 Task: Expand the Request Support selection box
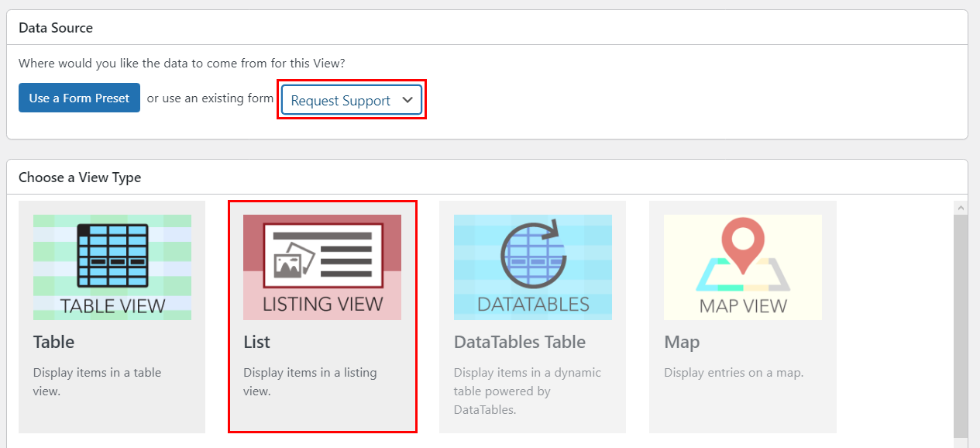[x=351, y=100]
